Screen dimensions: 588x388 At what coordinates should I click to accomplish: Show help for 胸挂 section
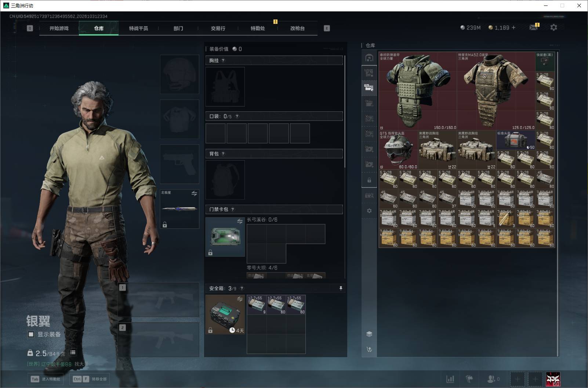223,61
